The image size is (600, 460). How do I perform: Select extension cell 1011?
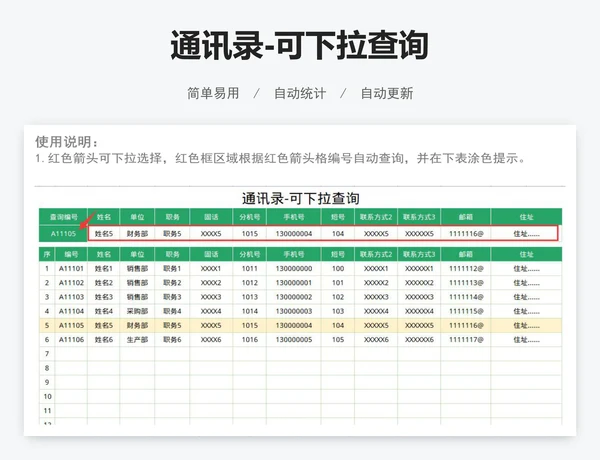pyautogui.click(x=249, y=269)
